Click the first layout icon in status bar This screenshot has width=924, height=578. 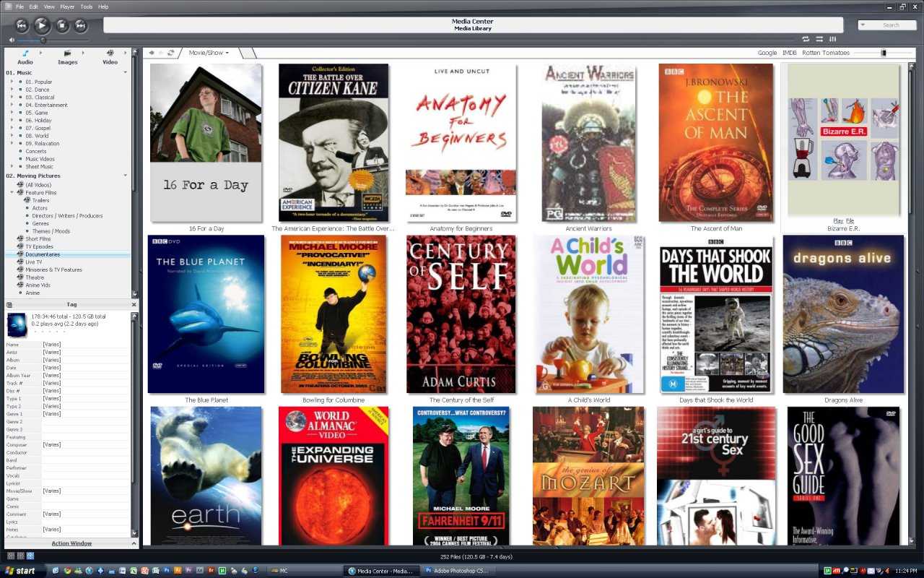[x=11, y=556]
